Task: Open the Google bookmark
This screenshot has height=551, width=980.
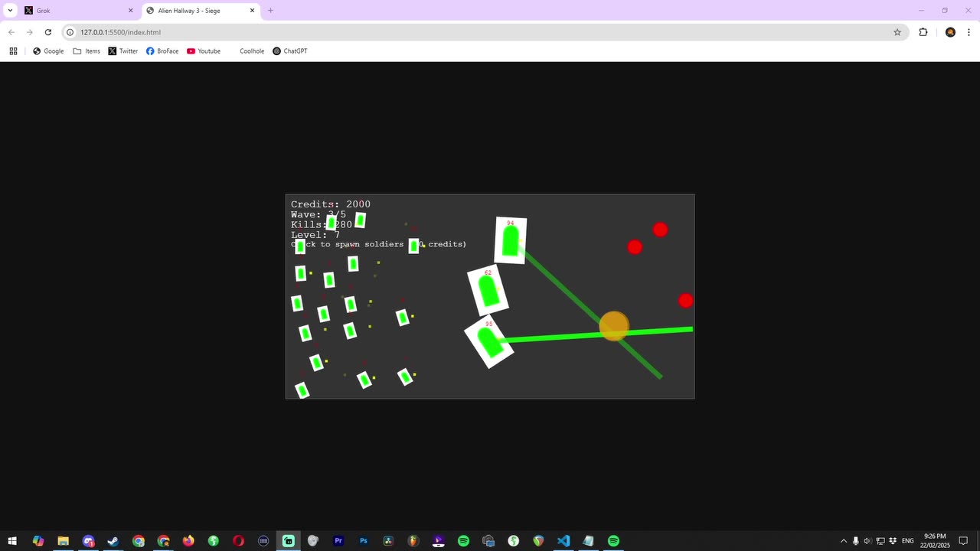Action: 48,51
